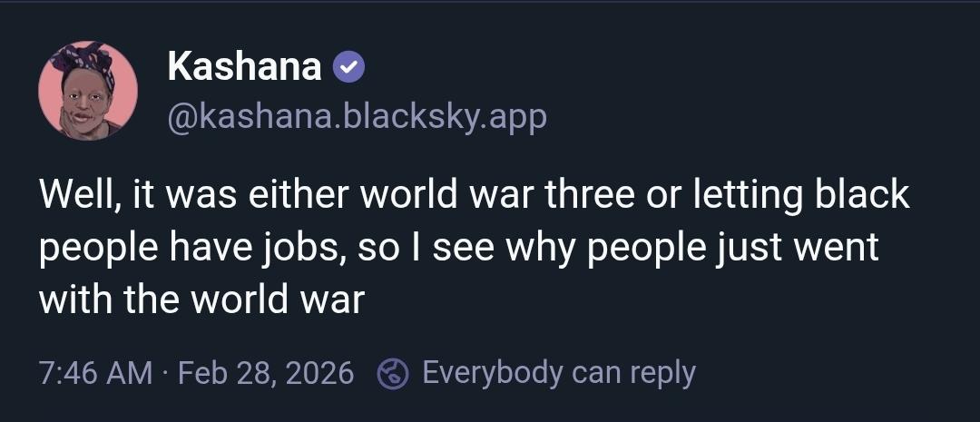This screenshot has height=422, width=980.
Task: Click the head wrap in the avatar illustration
Action: 83,58
